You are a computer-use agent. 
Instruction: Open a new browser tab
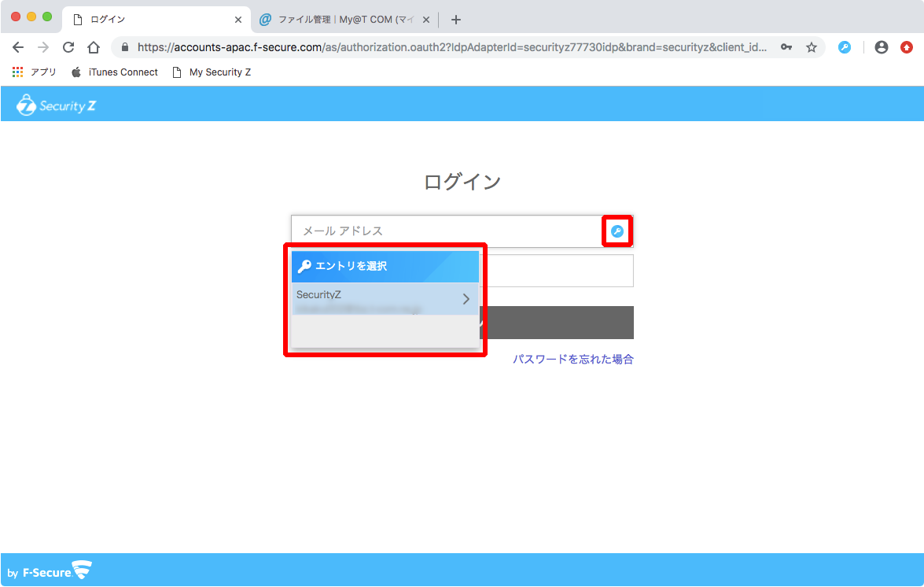click(456, 20)
